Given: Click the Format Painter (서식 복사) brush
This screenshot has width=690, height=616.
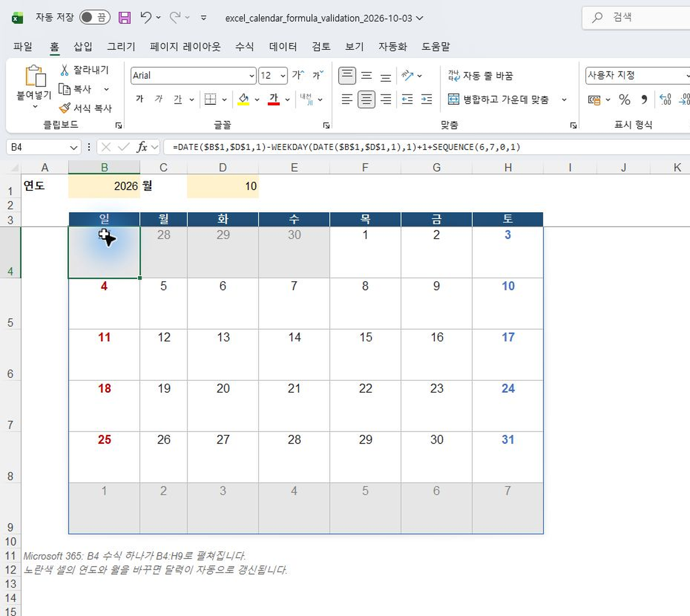Looking at the screenshot, I should click(86, 108).
